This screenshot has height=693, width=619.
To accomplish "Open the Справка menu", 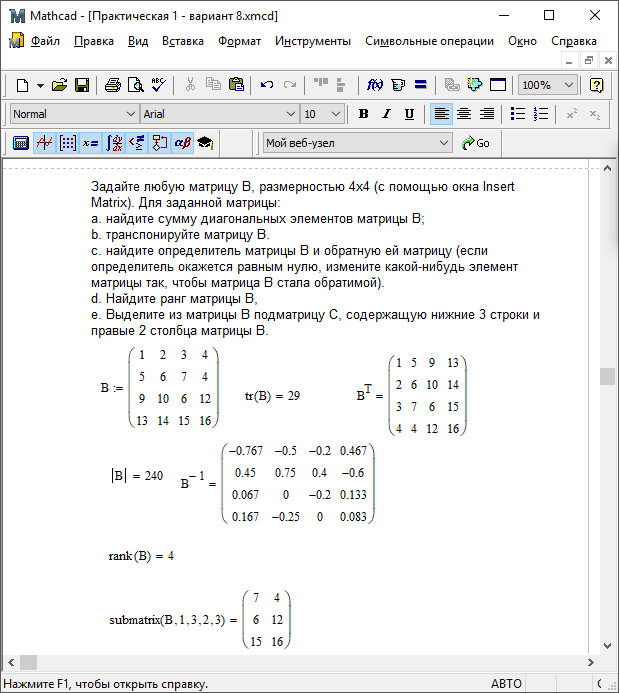I will click(x=574, y=41).
